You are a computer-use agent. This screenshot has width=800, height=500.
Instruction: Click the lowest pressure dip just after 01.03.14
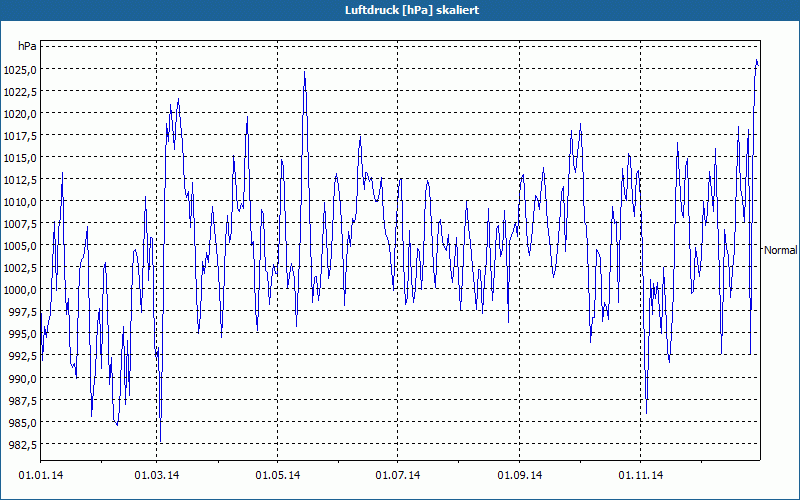[160, 441]
